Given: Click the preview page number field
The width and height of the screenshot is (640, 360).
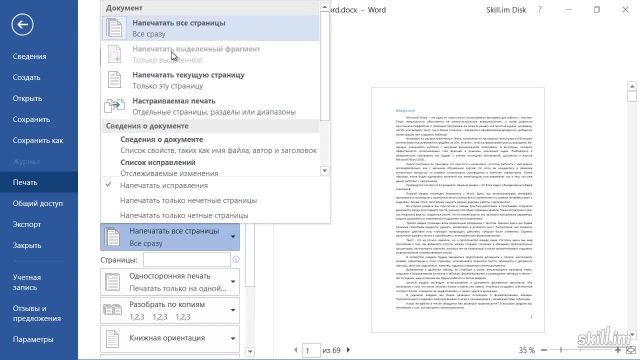Looking at the screenshot, I should click(311, 350).
